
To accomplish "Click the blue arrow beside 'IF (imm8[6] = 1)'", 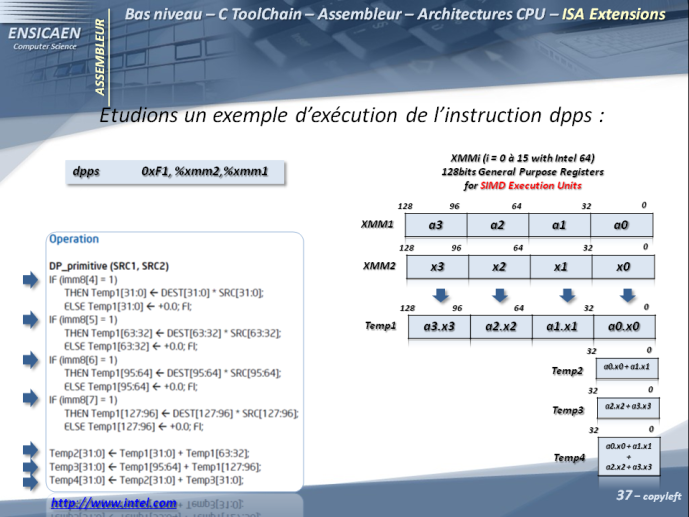I will click(x=30, y=360).
